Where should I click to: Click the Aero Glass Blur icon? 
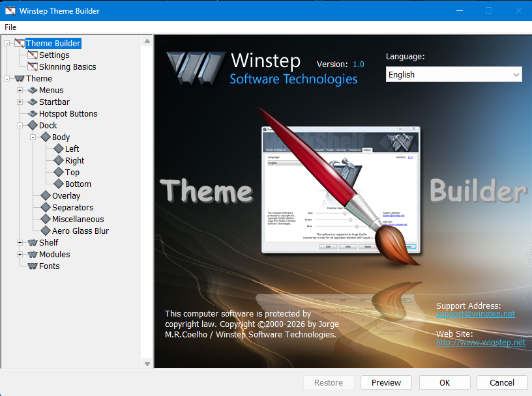(x=46, y=231)
